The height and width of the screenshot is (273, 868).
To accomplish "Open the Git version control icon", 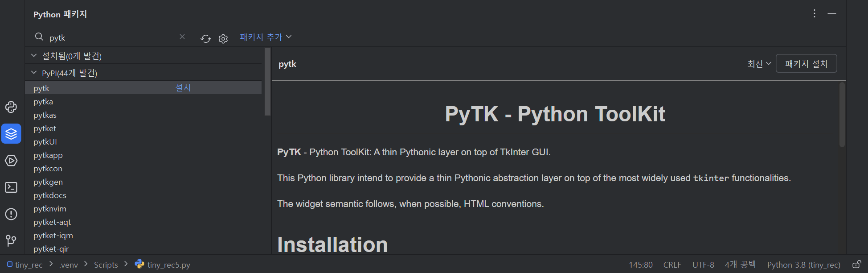I will [x=11, y=241].
